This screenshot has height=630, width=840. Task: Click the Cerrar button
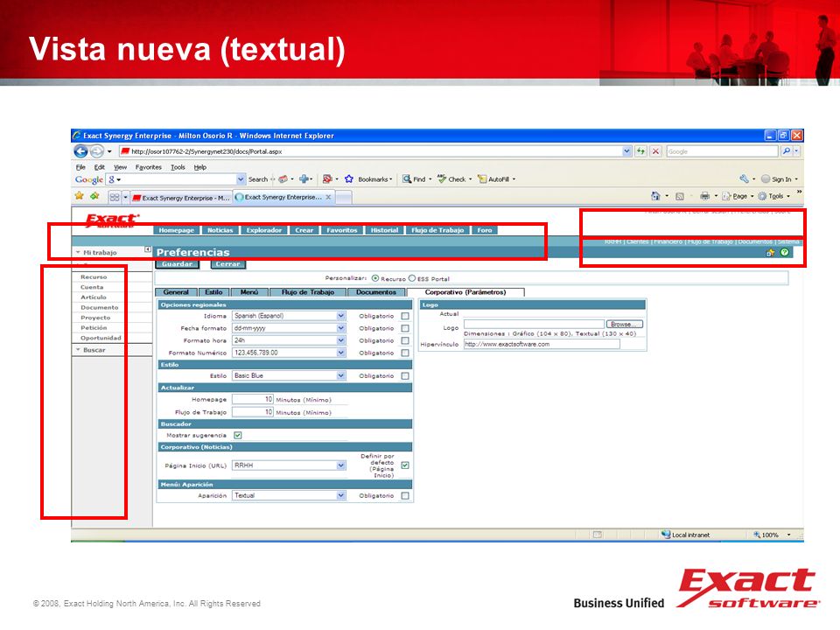pos(227,264)
